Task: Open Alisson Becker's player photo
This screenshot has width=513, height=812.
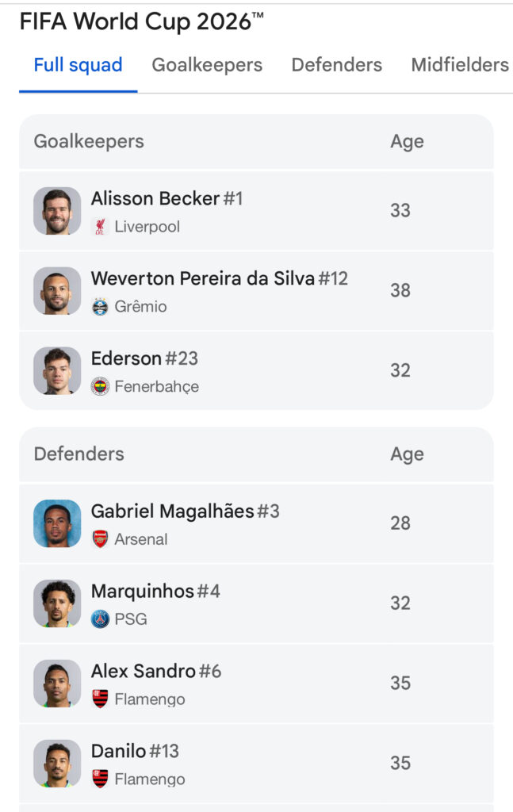Action: pos(57,211)
